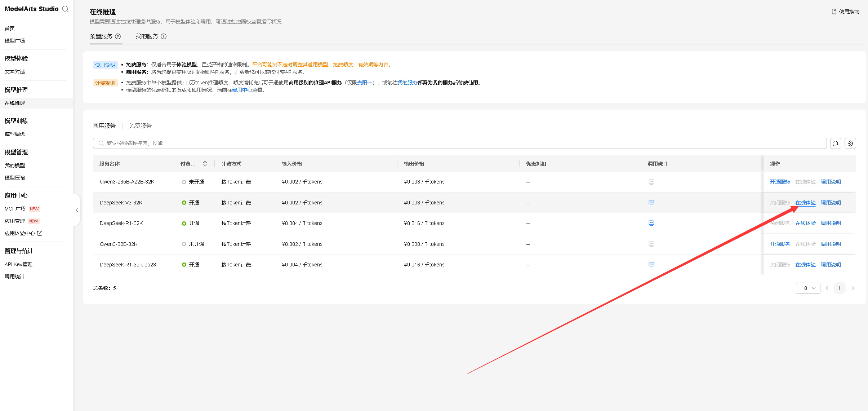Image resolution: width=868 pixels, height=411 pixels.
Task: Click 开通服务 for Qwen3-235B-A22B-32K
Action: 780,182
